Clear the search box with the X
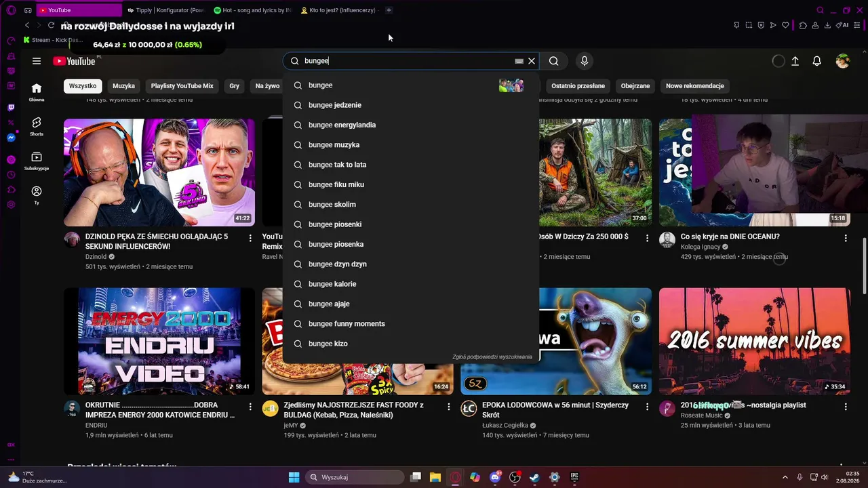This screenshot has width=868, height=488. click(x=532, y=61)
